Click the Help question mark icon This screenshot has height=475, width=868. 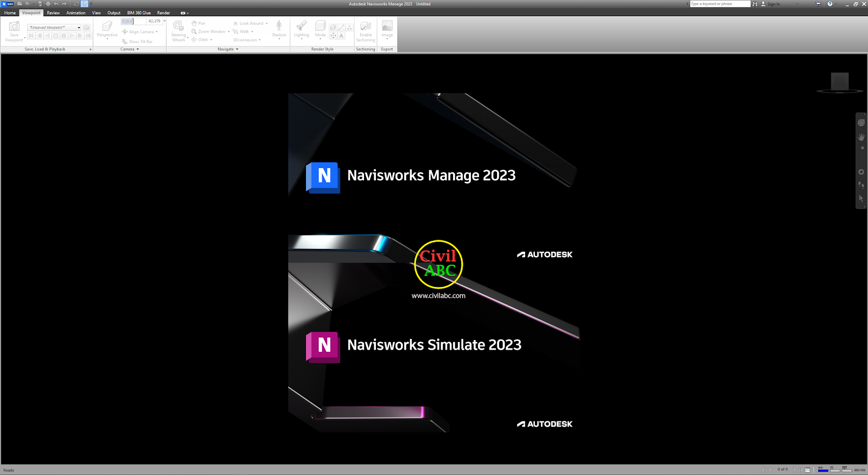[829, 4]
